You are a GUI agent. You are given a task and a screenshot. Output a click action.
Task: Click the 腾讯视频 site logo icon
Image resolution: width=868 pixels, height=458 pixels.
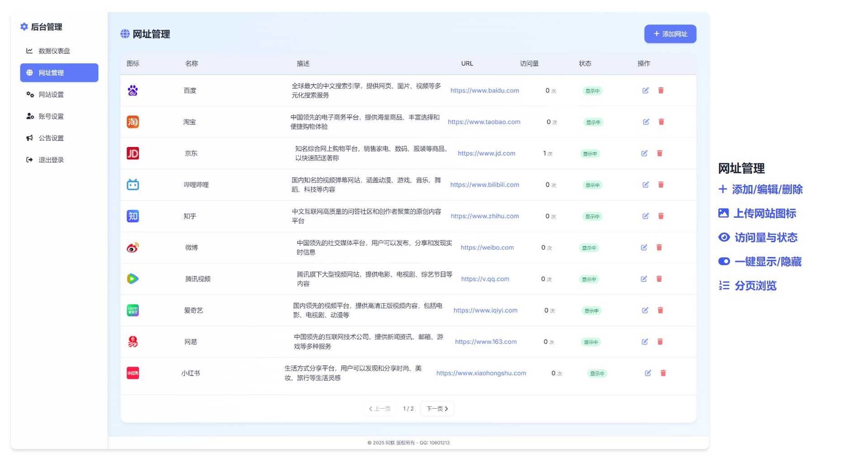[132, 279]
